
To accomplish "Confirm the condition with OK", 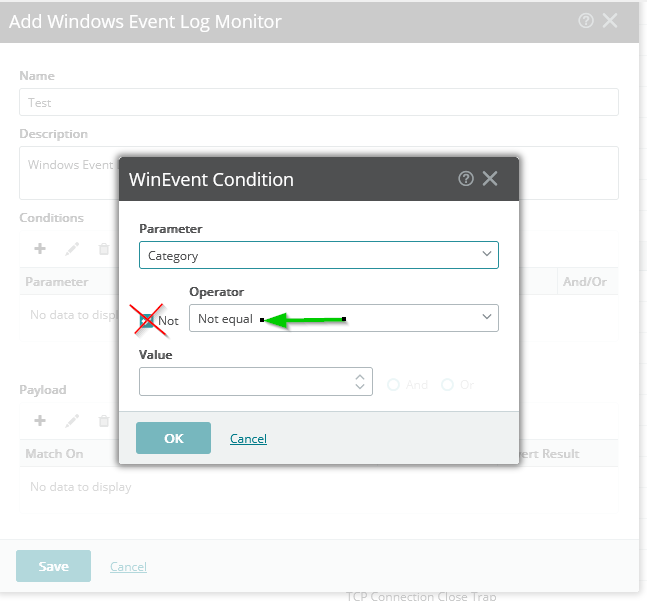I will (173, 438).
